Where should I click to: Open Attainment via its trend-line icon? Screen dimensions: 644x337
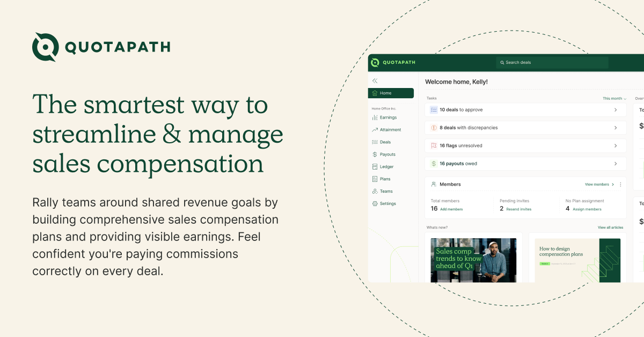click(x=375, y=130)
